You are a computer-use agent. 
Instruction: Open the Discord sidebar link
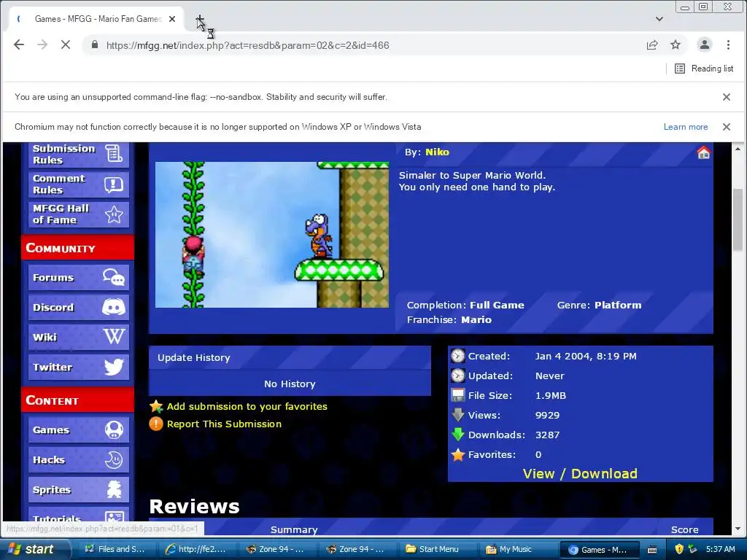[79, 308]
